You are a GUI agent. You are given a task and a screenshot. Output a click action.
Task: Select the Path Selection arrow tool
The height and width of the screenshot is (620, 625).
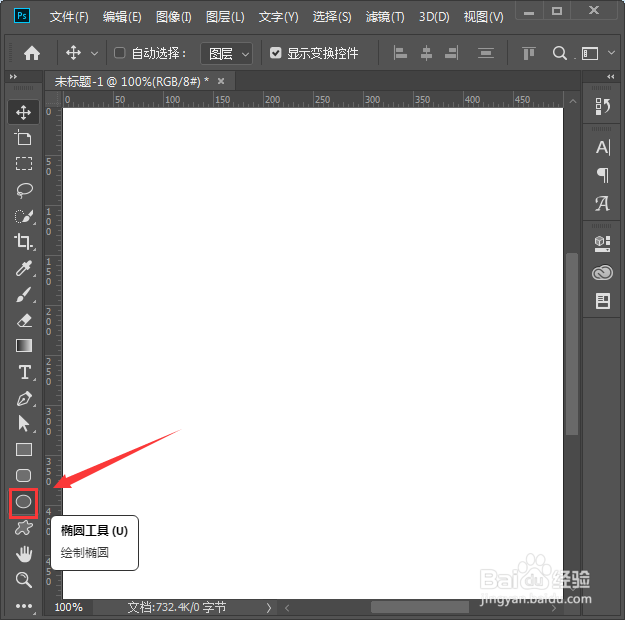coord(24,423)
